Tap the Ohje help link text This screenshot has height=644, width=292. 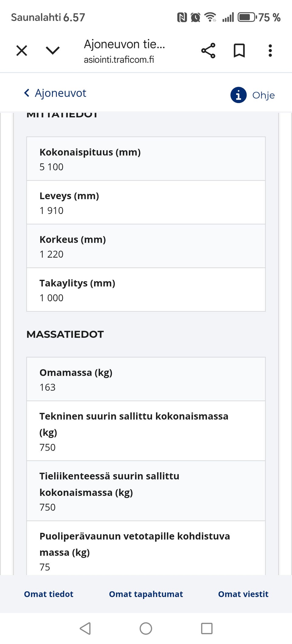point(263,95)
